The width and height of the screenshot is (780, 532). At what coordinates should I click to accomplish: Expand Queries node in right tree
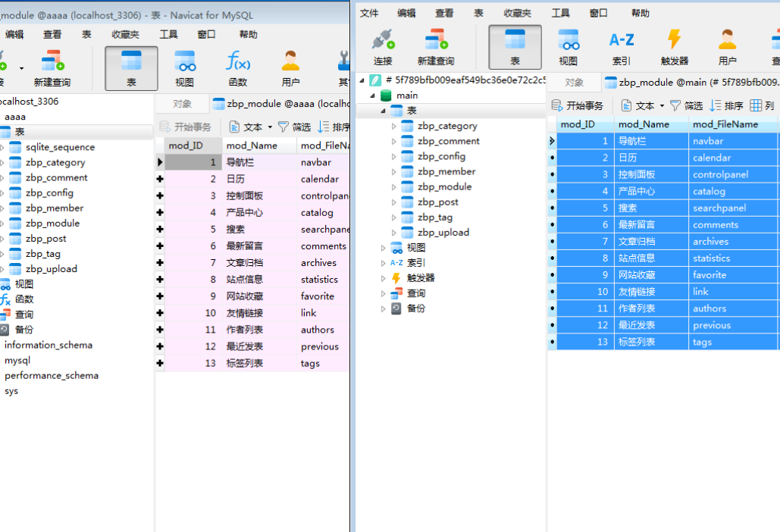(383, 293)
